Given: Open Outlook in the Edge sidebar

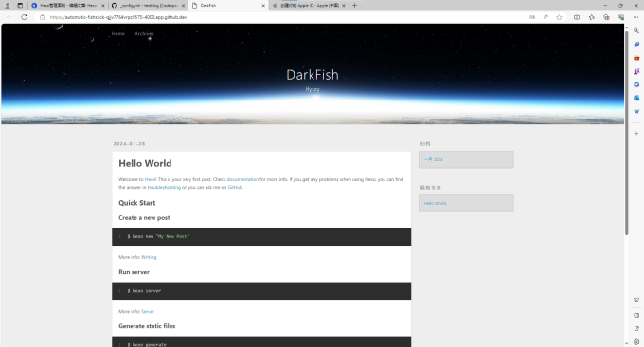Looking at the screenshot, I should (636, 98).
